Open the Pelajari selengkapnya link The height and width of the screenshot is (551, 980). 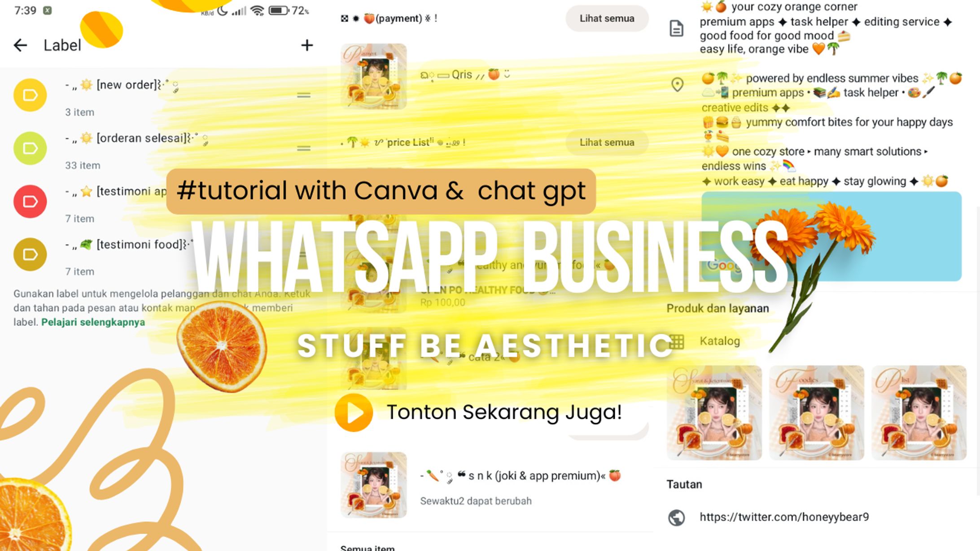[x=93, y=322]
